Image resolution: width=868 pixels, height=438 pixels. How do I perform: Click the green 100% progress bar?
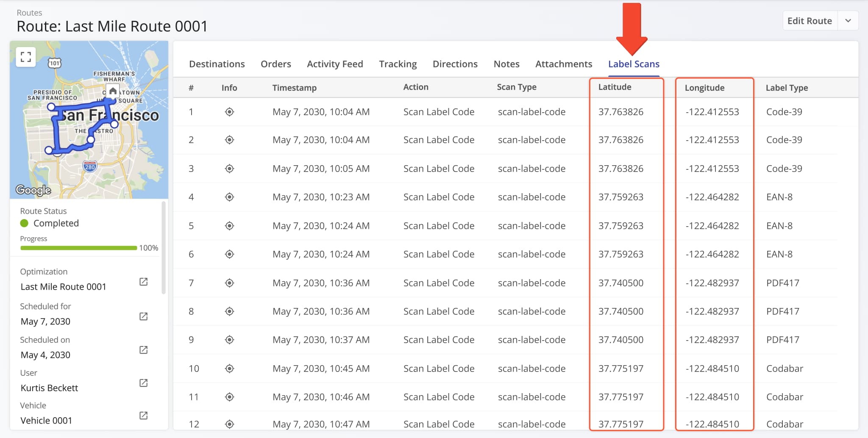(78, 248)
